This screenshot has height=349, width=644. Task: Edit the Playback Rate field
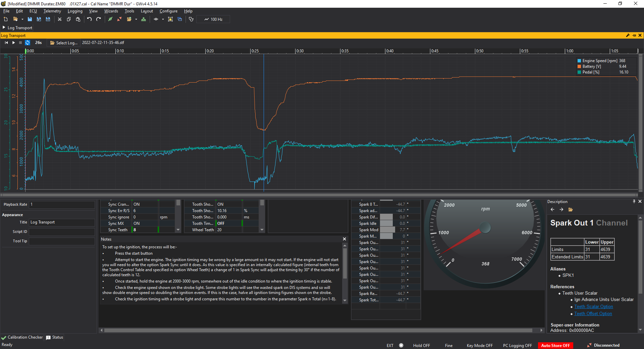62,204
